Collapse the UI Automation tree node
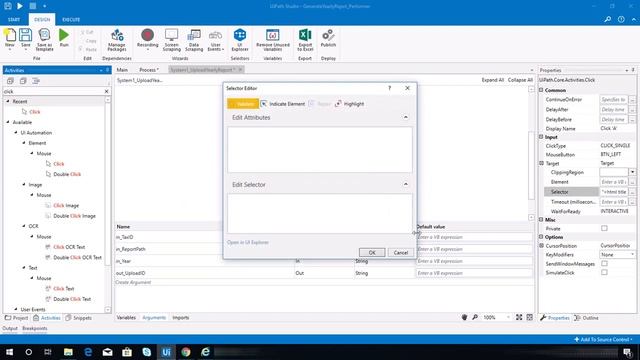This screenshot has width=640, height=360. [16, 132]
